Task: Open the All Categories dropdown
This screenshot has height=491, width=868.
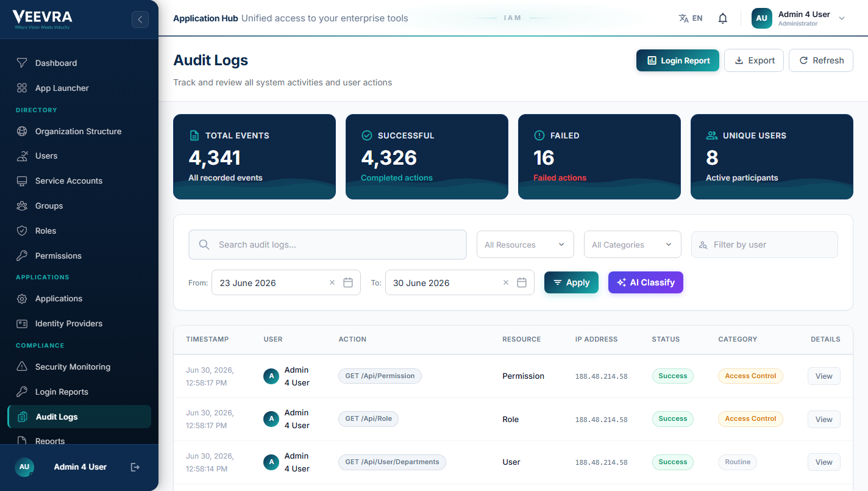Action: tap(632, 245)
